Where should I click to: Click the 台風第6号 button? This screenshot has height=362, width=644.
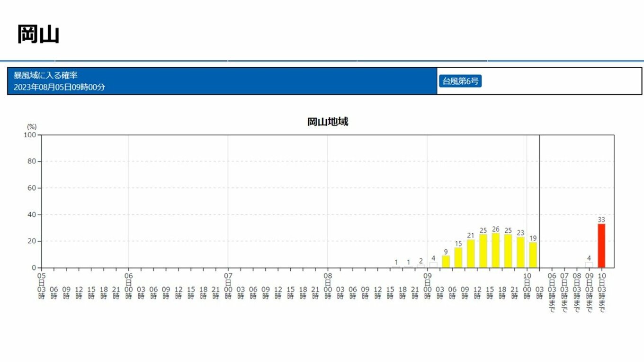(x=459, y=81)
